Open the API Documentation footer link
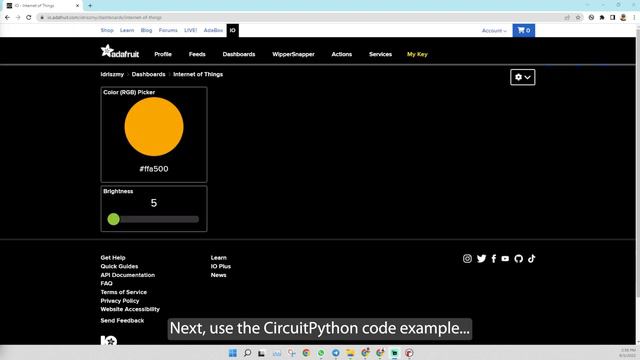Screen dimensions: 640x360 [128, 275]
